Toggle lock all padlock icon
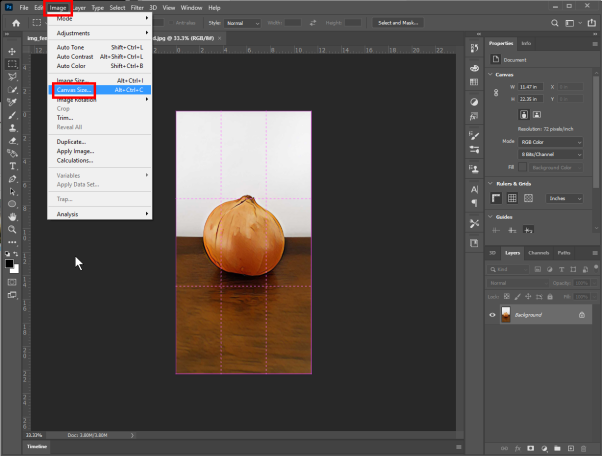This screenshot has height=456, width=602. click(x=550, y=296)
